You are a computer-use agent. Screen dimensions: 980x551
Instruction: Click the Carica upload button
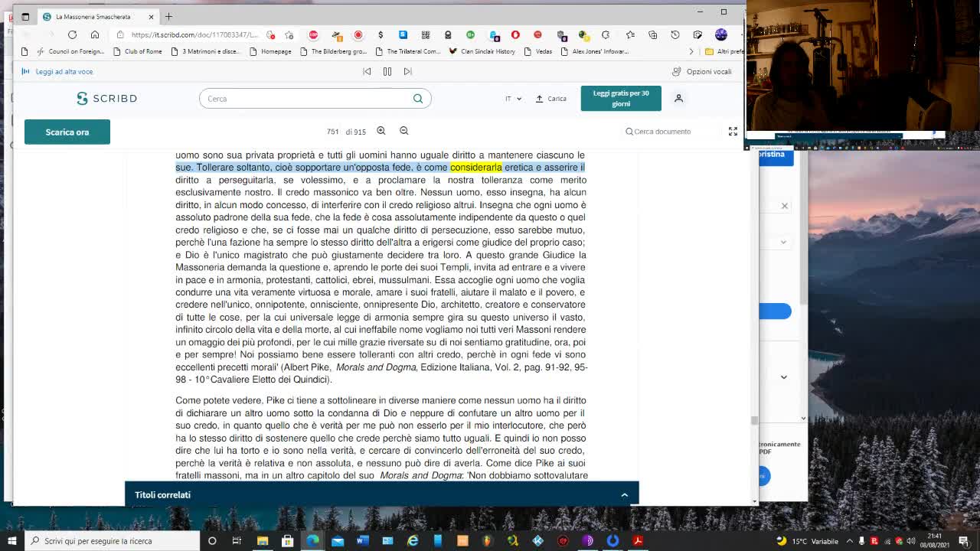point(551,99)
